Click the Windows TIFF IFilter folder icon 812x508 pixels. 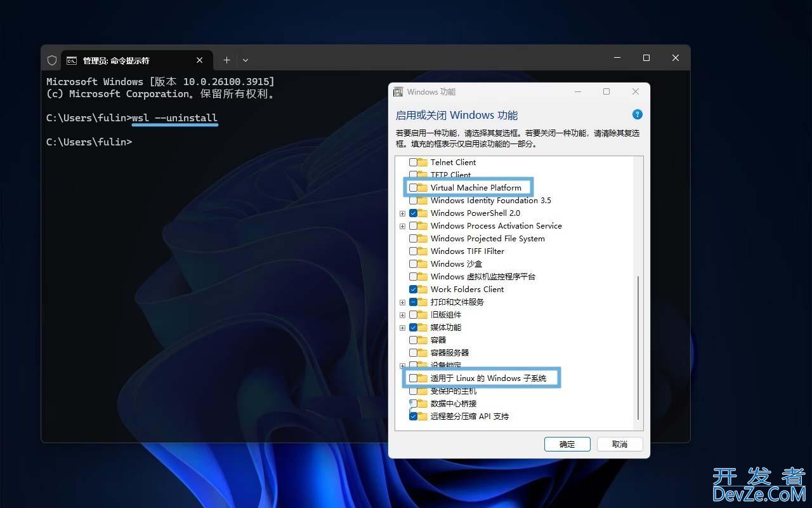click(x=422, y=251)
